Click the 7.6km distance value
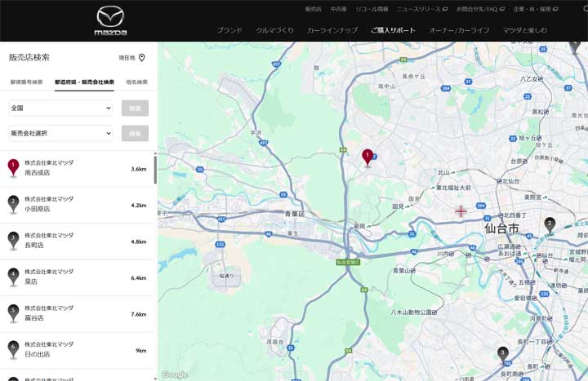The height and width of the screenshot is (381, 588). 139,314
